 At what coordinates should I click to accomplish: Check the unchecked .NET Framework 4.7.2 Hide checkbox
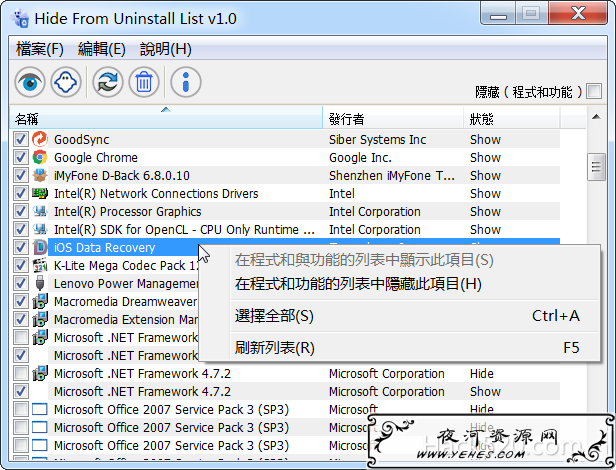[20, 373]
